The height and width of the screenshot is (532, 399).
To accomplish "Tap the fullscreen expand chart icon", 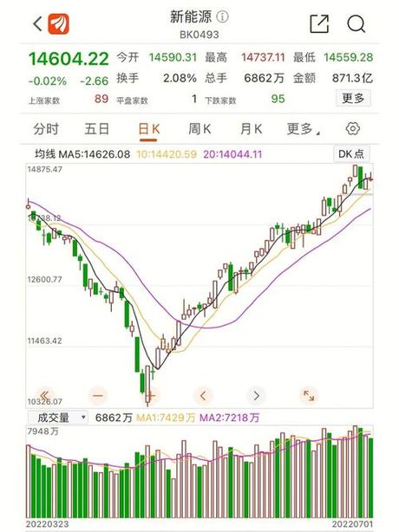I will coord(309,396).
